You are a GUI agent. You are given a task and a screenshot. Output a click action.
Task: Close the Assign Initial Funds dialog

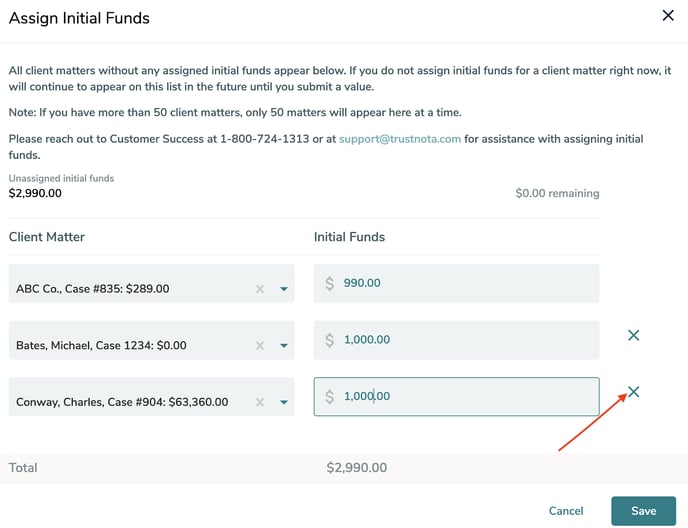[x=668, y=15]
